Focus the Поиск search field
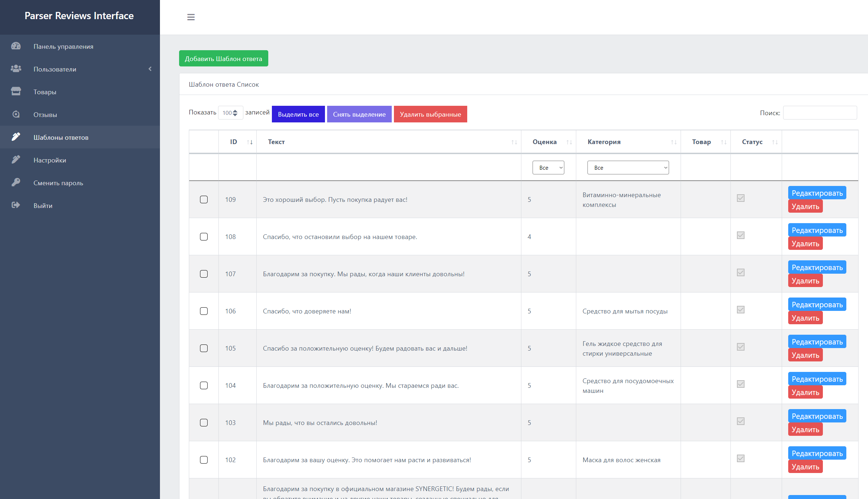Screen dimensions: 868x499 (x=820, y=113)
